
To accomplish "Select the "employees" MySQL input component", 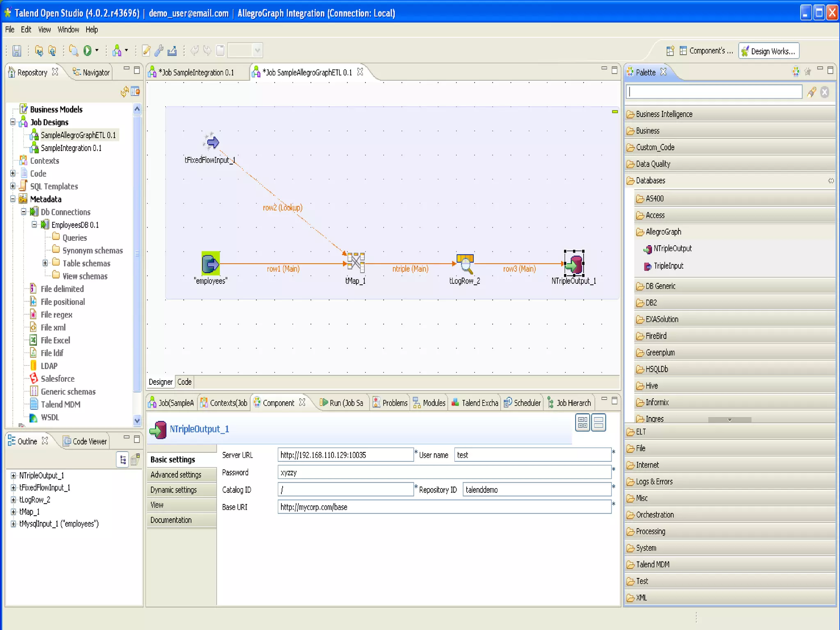I will [x=210, y=263].
